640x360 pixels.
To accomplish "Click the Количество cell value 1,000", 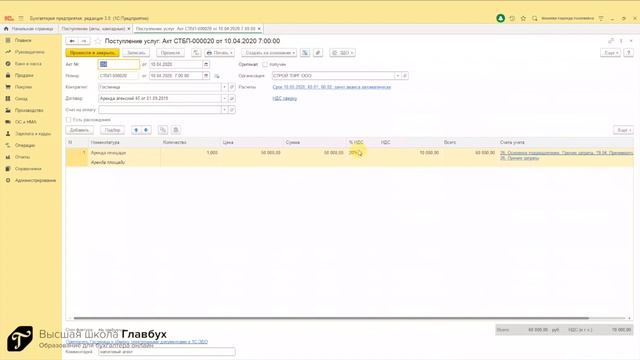I will (212, 153).
